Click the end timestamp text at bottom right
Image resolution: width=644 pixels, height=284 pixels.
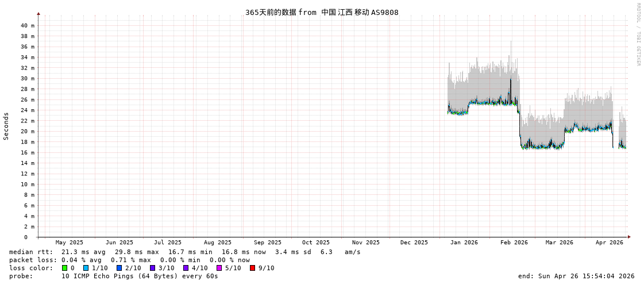(576, 276)
